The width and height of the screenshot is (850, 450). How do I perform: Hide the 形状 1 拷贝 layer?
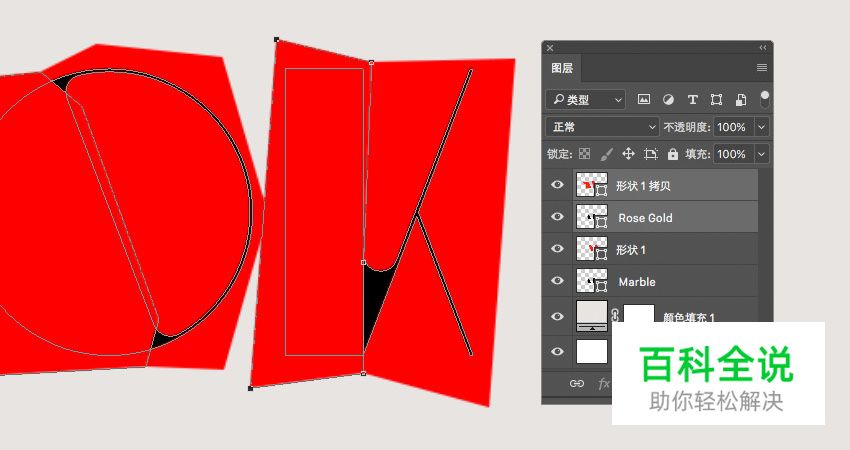558,185
